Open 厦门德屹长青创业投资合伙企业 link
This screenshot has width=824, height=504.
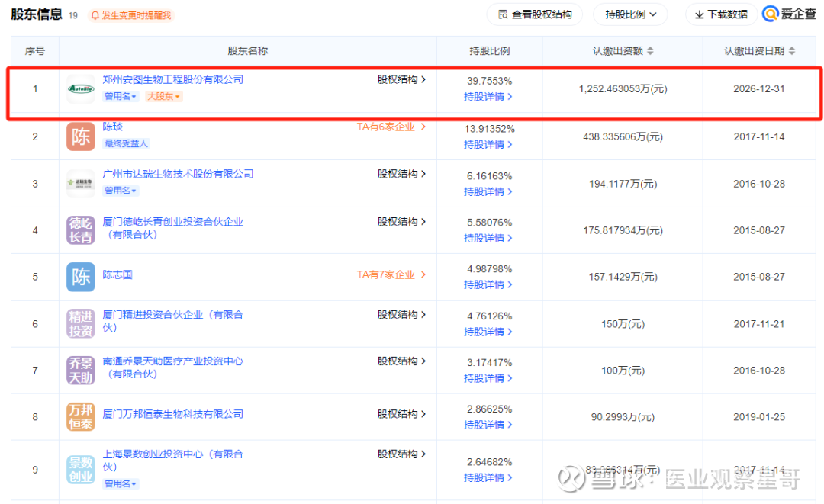[173, 228]
